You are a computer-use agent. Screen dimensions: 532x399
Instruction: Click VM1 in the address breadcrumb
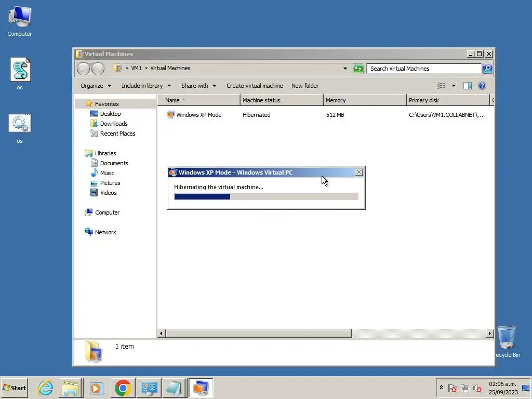tap(137, 68)
